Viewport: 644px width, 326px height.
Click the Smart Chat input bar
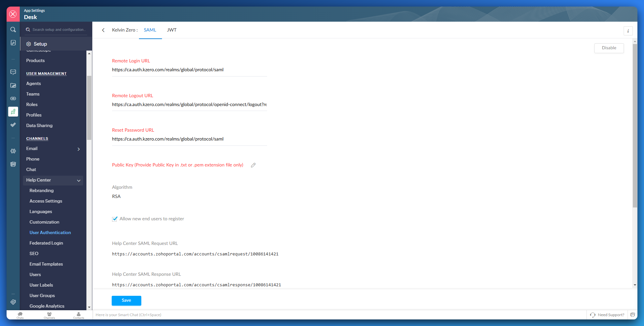(339, 315)
